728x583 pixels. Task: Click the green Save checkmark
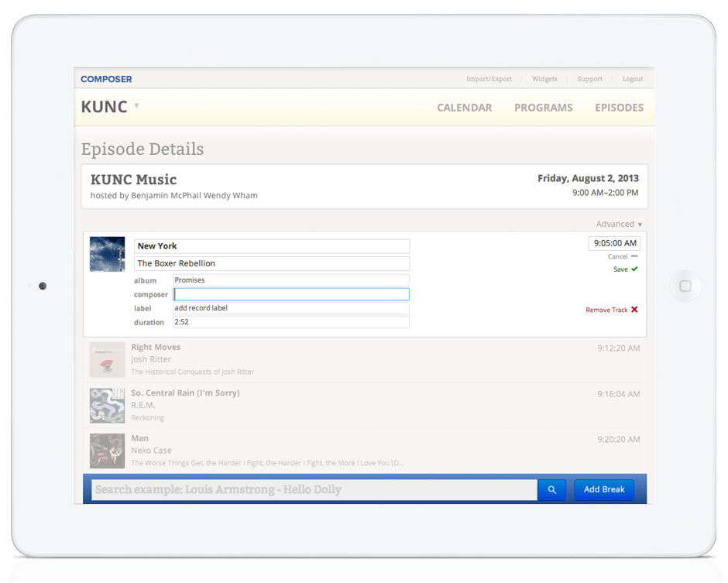click(x=634, y=269)
